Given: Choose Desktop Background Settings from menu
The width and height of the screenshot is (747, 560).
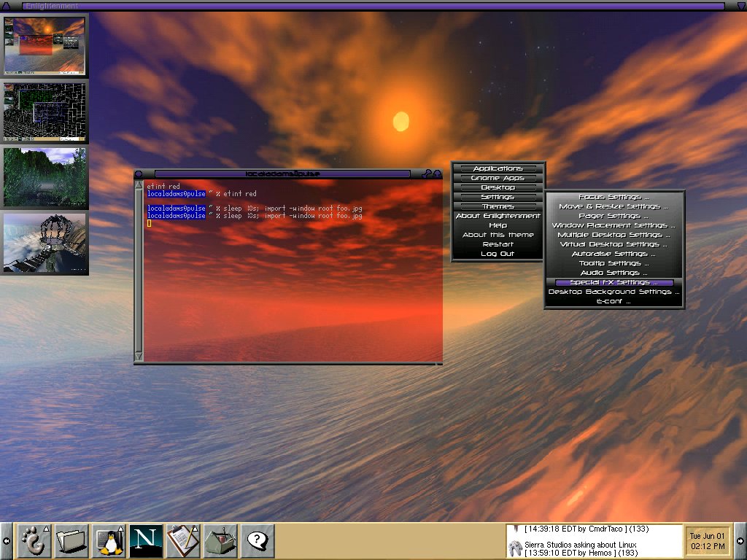Looking at the screenshot, I should tap(614, 292).
